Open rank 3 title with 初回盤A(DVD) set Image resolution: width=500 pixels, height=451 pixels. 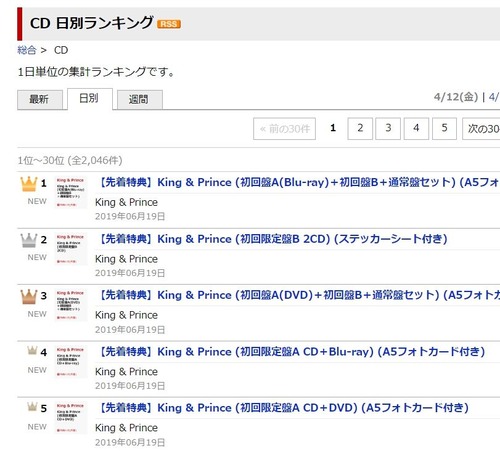tap(299, 295)
